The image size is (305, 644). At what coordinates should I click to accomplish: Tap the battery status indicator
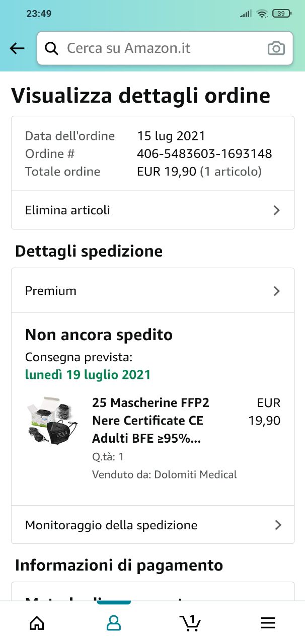[x=281, y=14]
